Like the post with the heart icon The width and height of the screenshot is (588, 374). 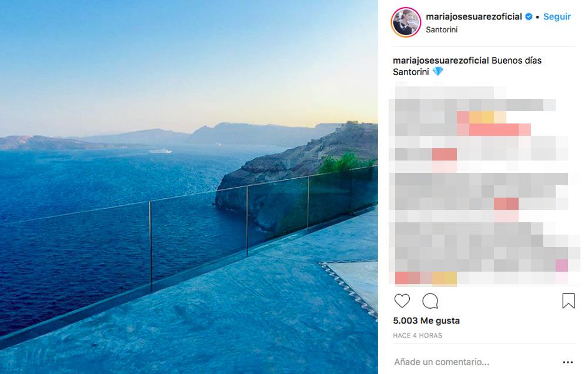(x=402, y=301)
